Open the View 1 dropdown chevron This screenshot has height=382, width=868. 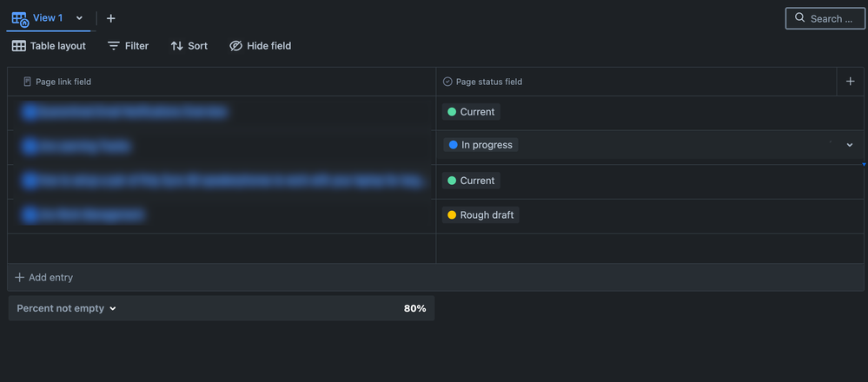[x=80, y=18]
